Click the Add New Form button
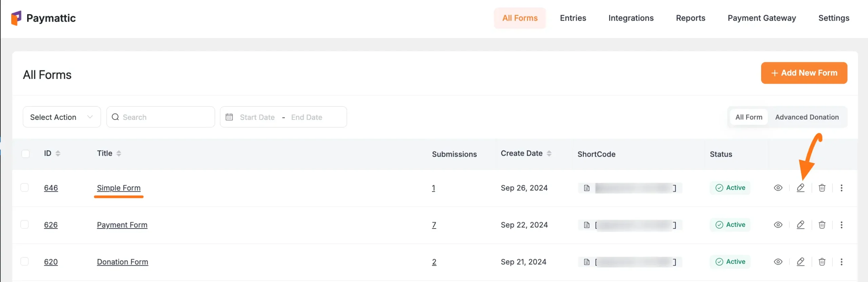This screenshot has height=282, width=868. [x=804, y=73]
